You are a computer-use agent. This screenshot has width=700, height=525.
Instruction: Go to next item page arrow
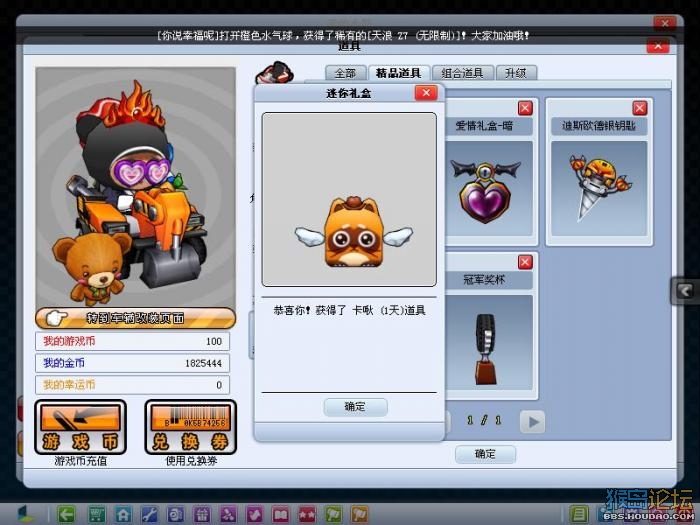(533, 421)
